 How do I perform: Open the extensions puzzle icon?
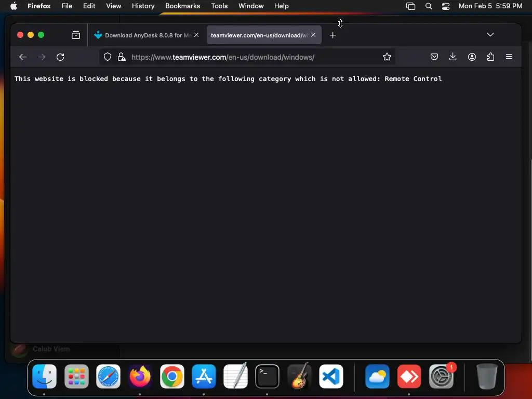(490, 57)
